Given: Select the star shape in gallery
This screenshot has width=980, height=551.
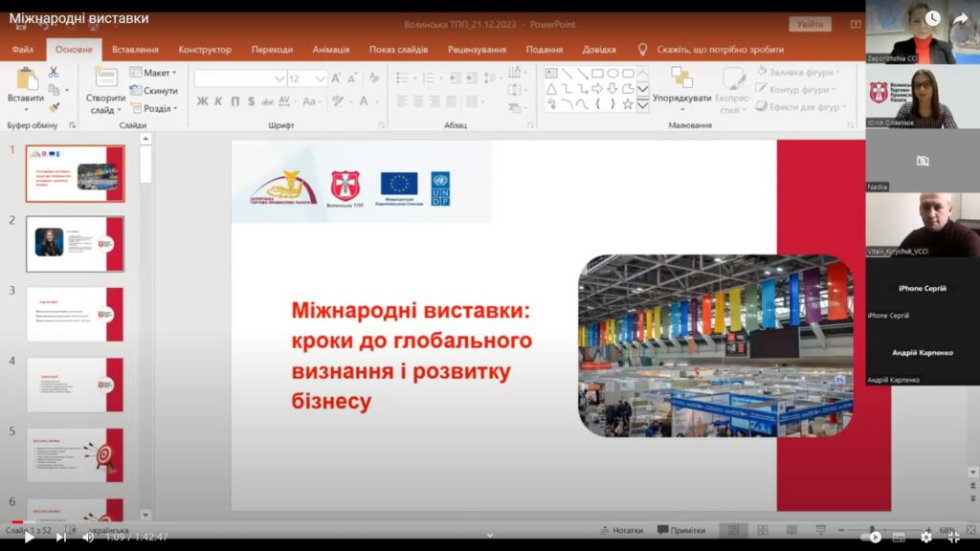Looking at the screenshot, I should [628, 104].
